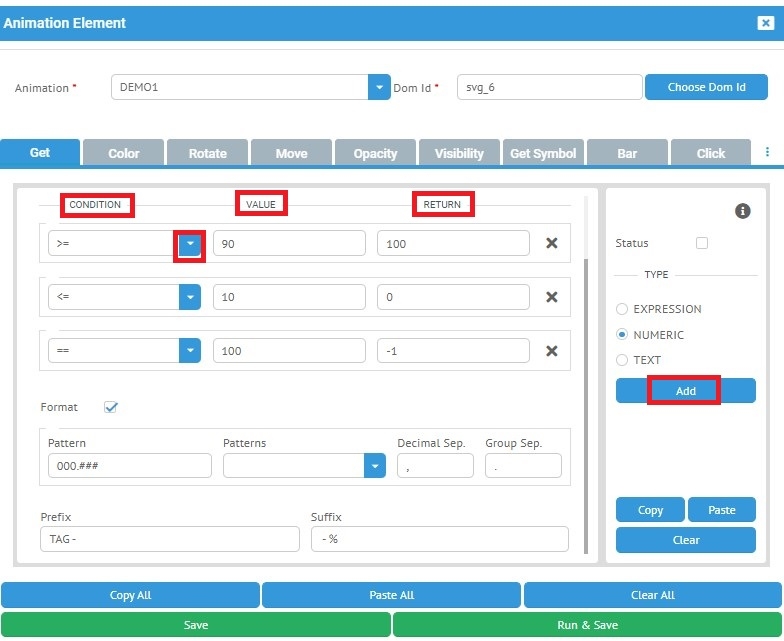Delete the == condition row
The image size is (784, 641).
coord(551,350)
